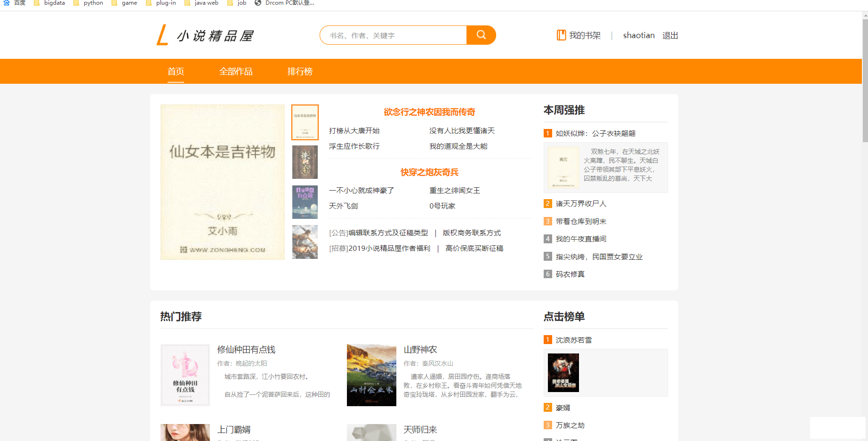The width and height of the screenshot is (868, 441).
Task: Open the Drcom PC bookmark
Action: coord(284,3)
